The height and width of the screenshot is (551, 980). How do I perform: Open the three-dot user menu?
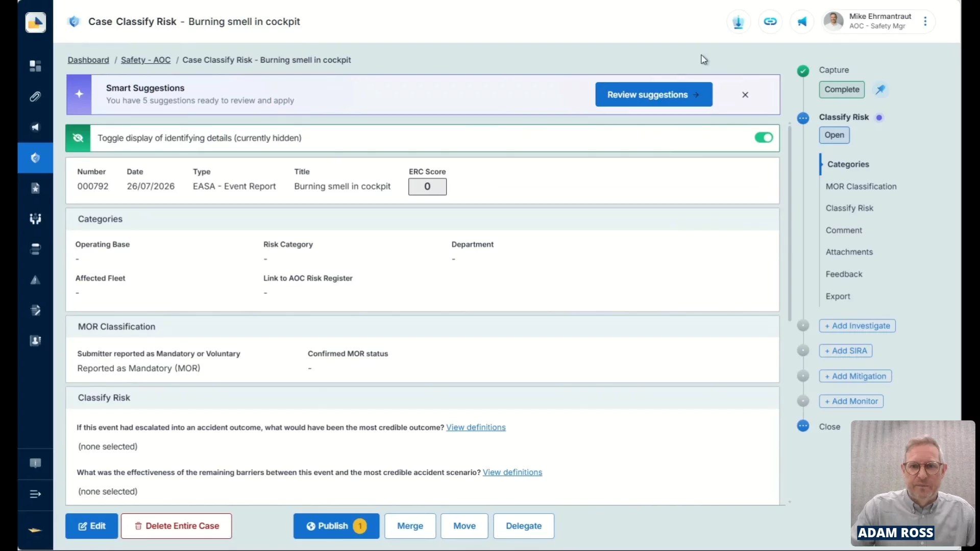pos(925,21)
